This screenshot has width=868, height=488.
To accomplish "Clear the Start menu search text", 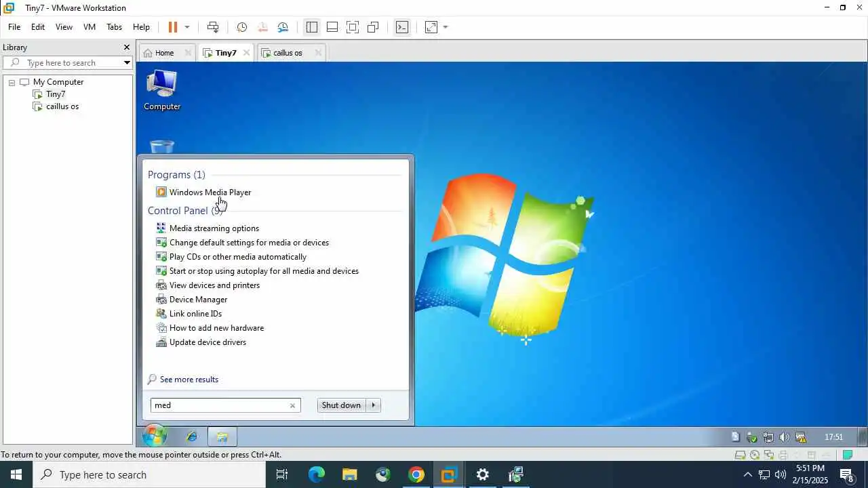I will click(292, 405).
